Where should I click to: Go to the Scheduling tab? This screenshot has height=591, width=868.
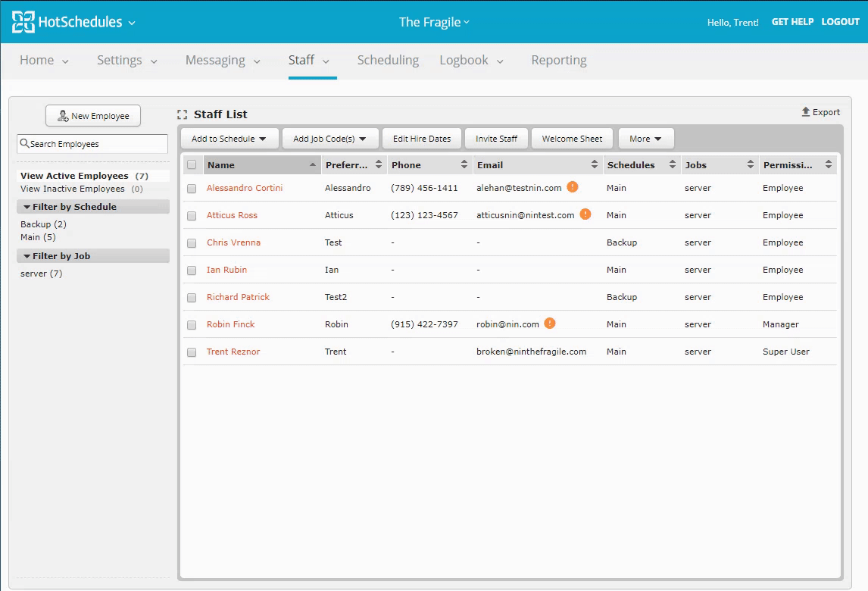click(388, 61)
